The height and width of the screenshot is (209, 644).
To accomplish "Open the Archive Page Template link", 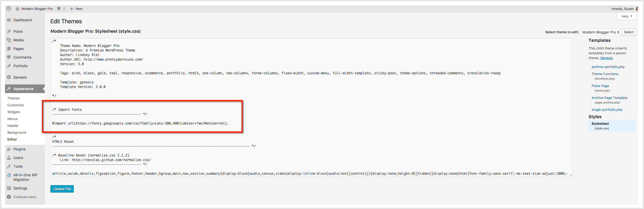I will tap(609, 98).
